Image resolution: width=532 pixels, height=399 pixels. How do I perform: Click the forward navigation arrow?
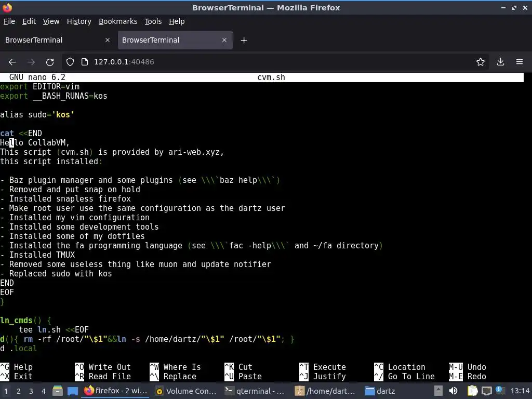pyautogui.click(x=31, y=62)
